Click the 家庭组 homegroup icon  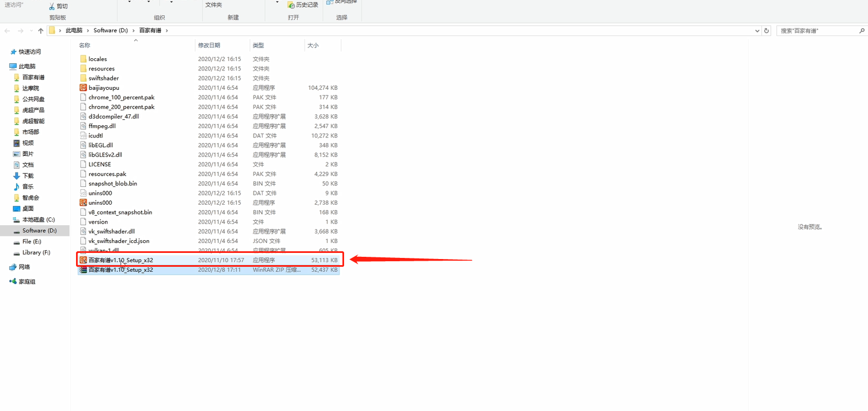[x=13, y=282]
